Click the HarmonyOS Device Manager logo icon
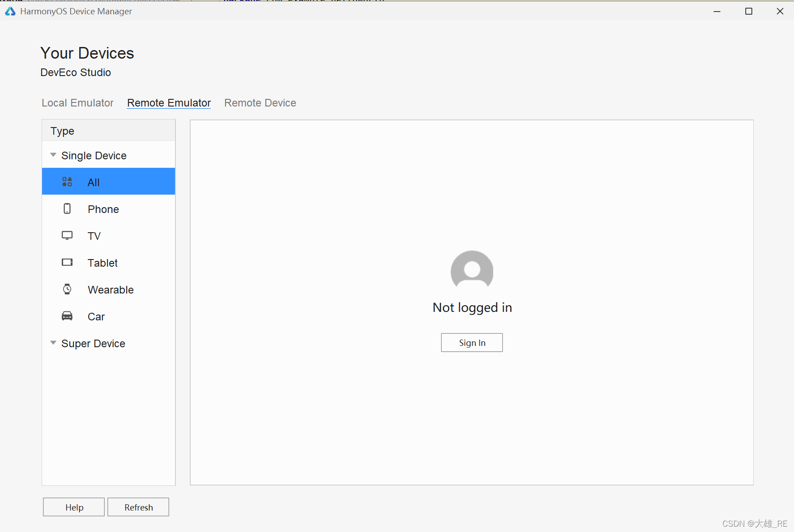This screenshot has height=532, width=794. (10, 11)
